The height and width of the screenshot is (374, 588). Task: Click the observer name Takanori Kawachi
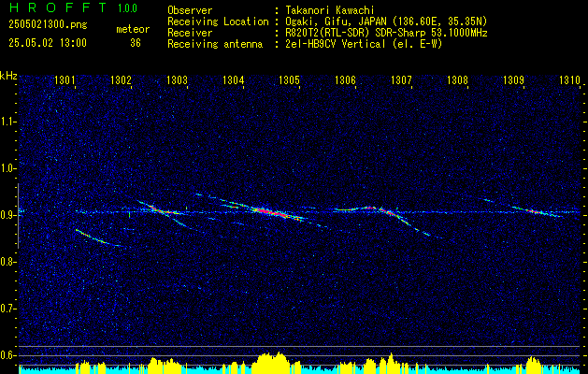point(329,10)
